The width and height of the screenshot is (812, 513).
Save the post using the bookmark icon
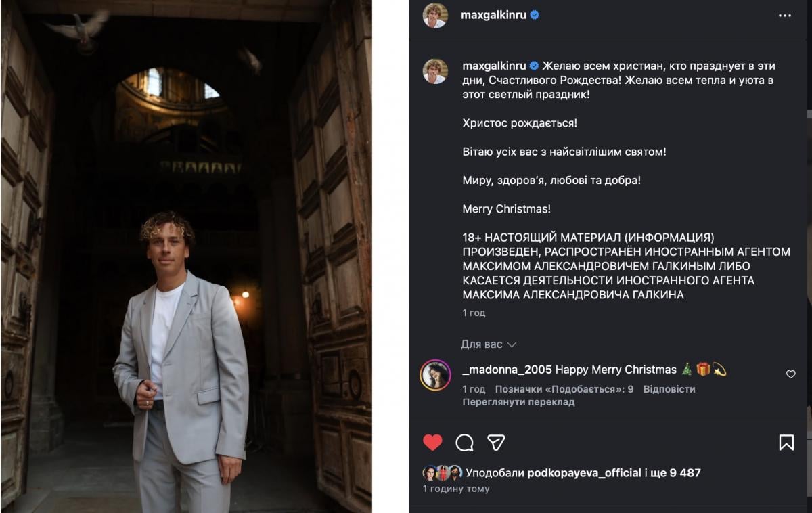point(785,443)
